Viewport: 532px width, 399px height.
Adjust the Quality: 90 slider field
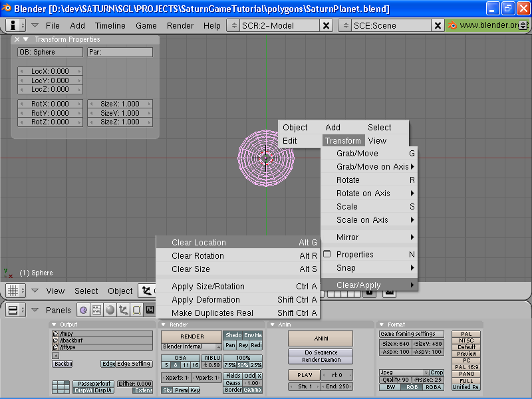tap(395, 380)
